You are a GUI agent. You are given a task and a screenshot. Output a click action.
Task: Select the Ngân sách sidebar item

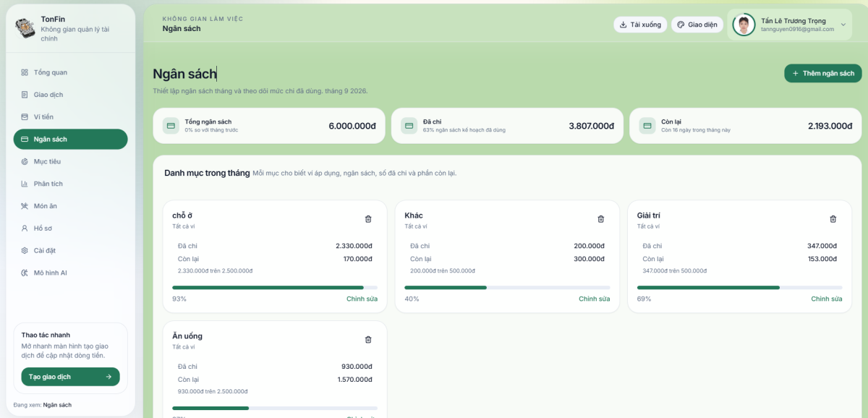point(70,139)
